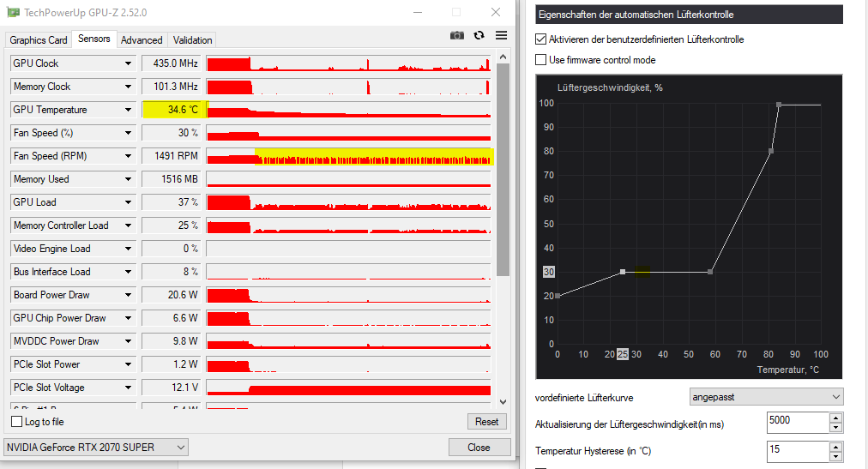
Task: Click the GPU Load value 37 %
Action: click(172, 202)
